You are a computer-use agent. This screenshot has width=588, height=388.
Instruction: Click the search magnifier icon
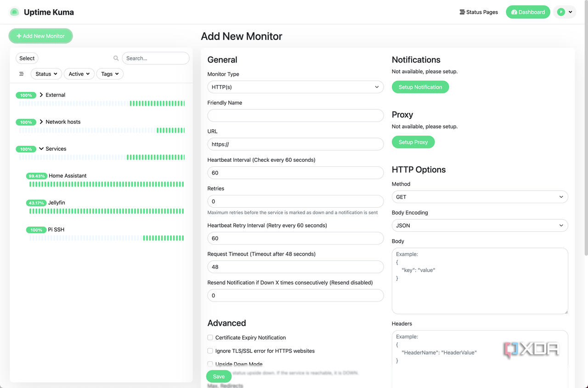(x=116, y=58)
